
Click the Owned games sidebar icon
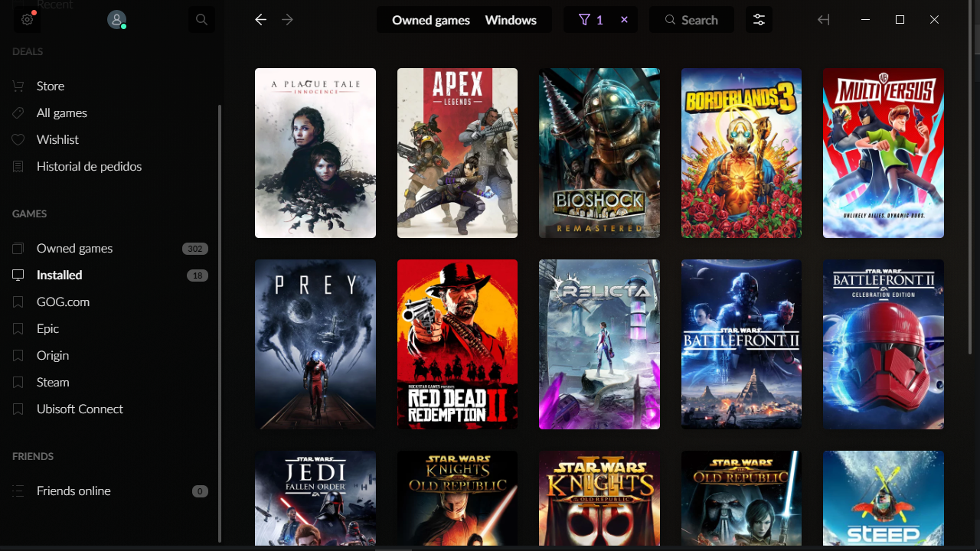[18, 248]
